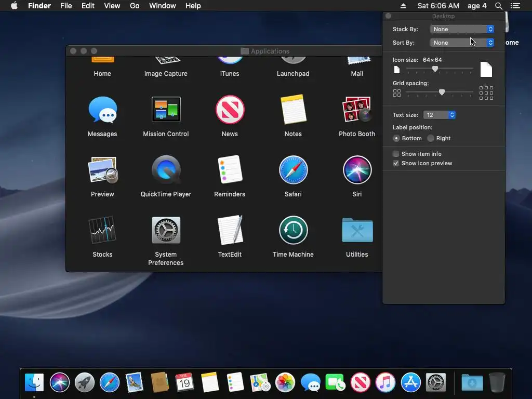532x399 pixels.
Task: Open Messages bubble icon in the Dock
Action: click(311, 383)
